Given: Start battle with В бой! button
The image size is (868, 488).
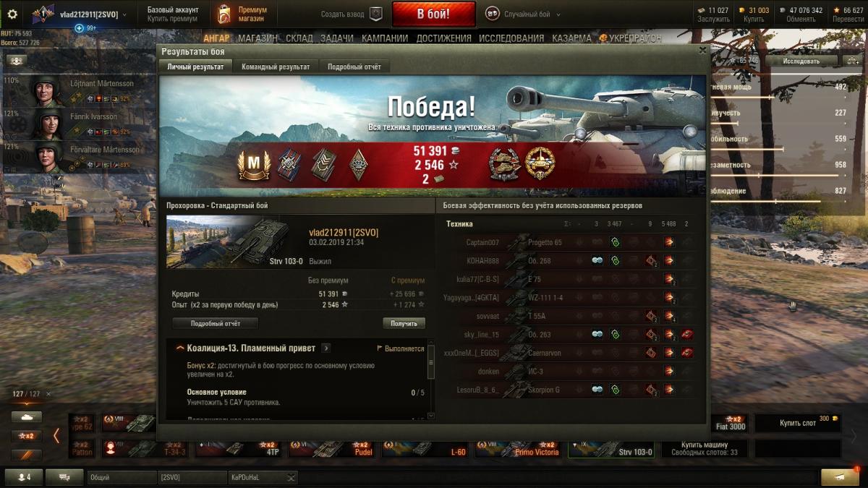Looking at the screenshot, I should click(x=434, y=14).
